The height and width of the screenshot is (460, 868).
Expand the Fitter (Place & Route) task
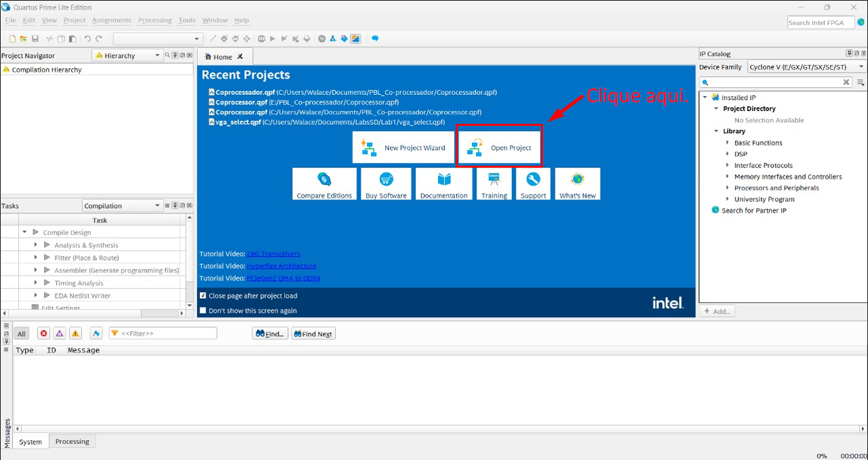[36, 257]
